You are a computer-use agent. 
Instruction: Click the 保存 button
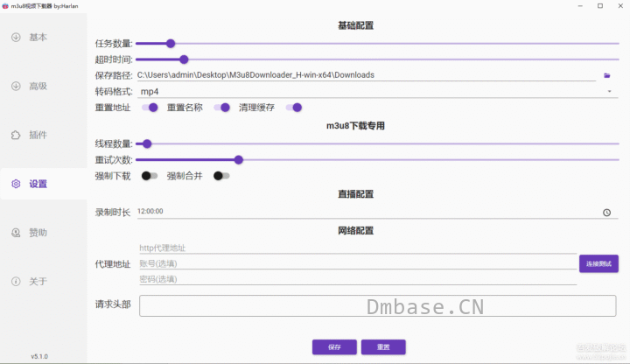click(334, 347)
